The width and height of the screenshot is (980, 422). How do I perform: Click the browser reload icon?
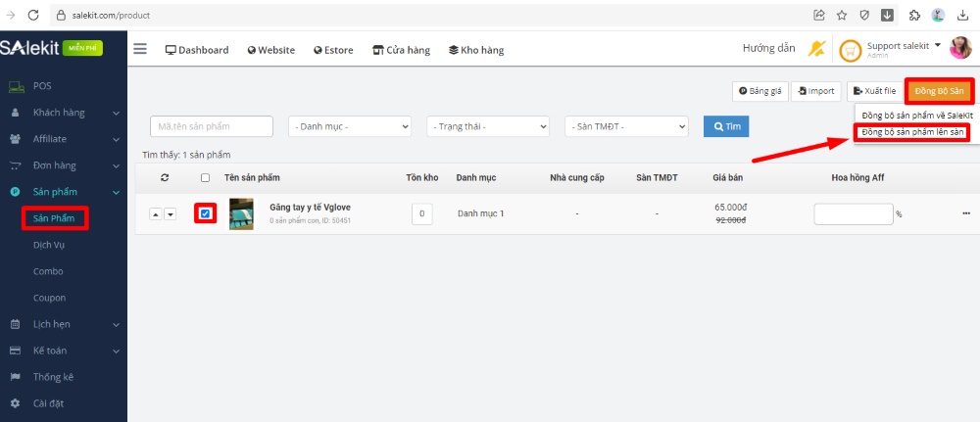33,16
